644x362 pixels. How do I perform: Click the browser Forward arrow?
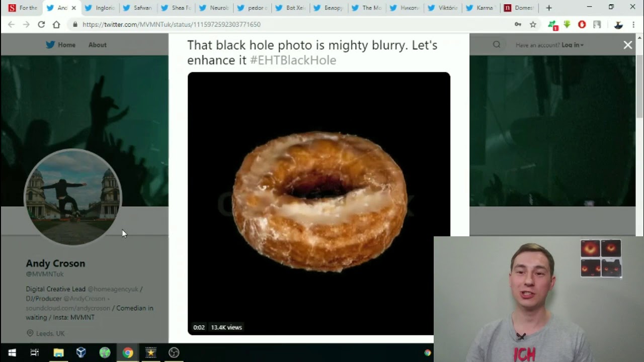[x=26, y=24]
